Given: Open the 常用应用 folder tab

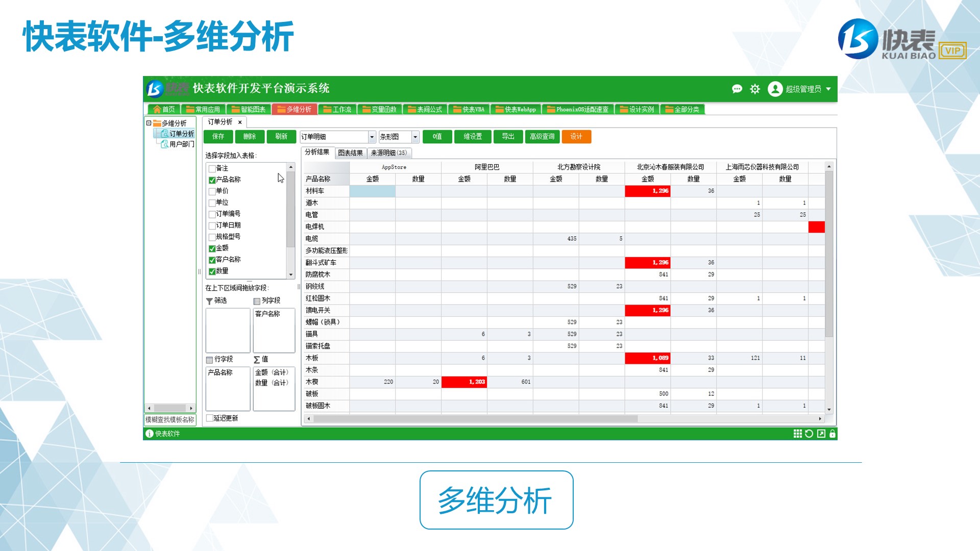Looking at the screenshot, I should tap(203, 109).
